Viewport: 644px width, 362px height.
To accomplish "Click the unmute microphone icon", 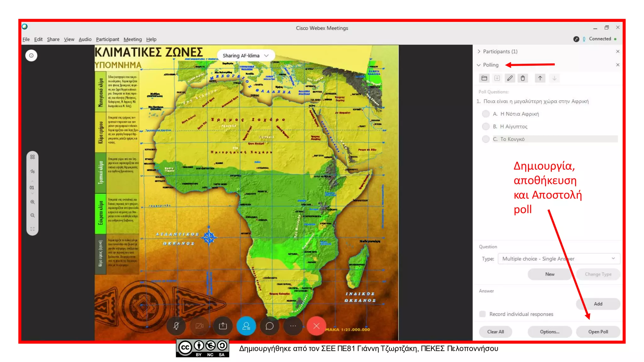I will click(x=176, y=326).
